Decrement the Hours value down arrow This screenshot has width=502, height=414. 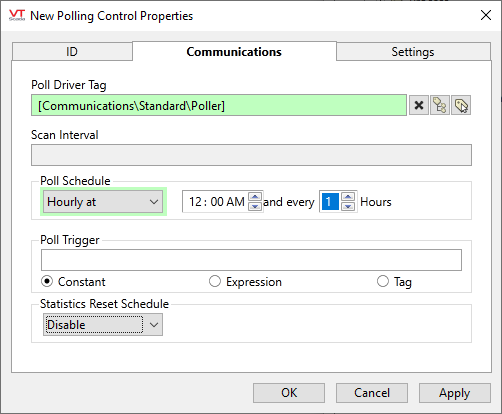pos(348,207)
